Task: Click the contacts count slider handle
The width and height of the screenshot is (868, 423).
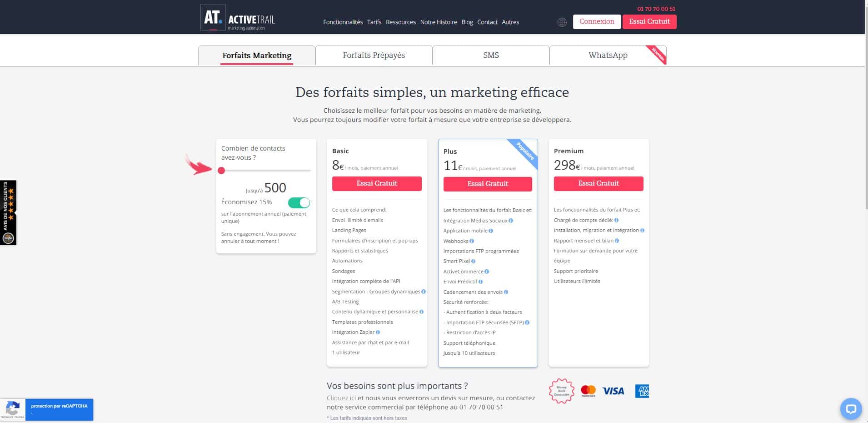Action: pyautogui.click(x=221, y=171)
